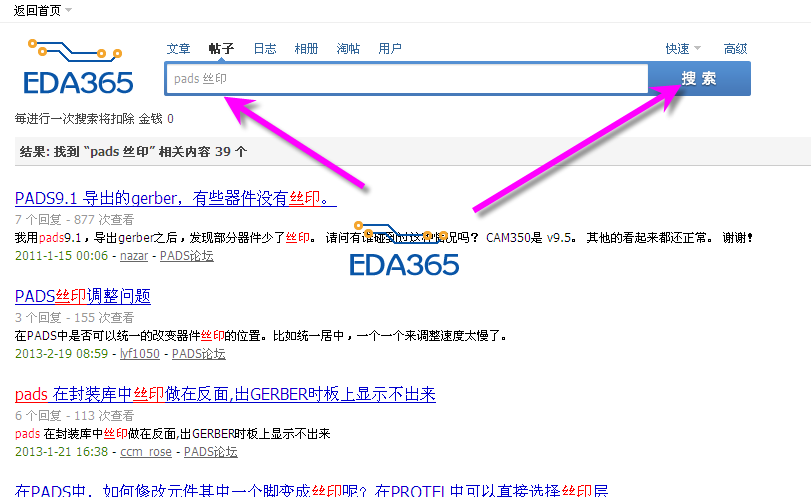Viewport: 811px width, 497px height.
Task: Click the text 7 个回复 - 877 次查看
Action: (74, 220)
